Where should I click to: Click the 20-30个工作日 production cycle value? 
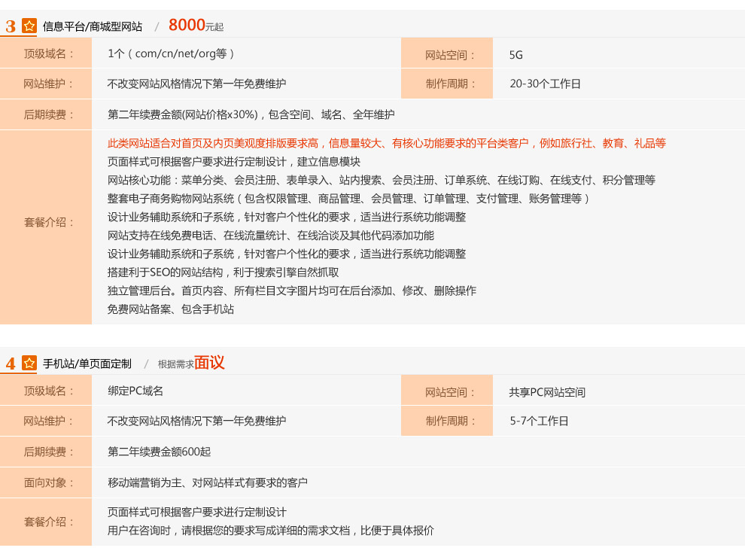545,84
